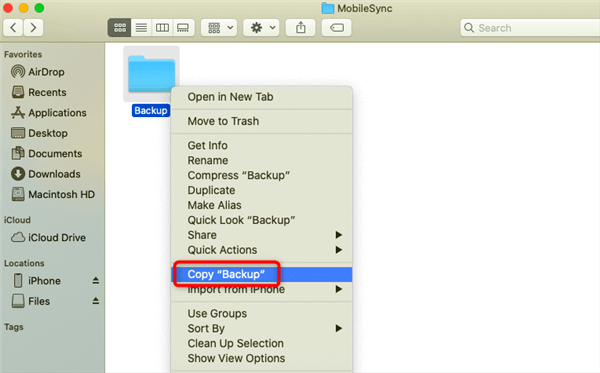Viewport: 600px width, 373px height.
Task: Open Documents in the sidebar
Action: (x=46, y=153)
